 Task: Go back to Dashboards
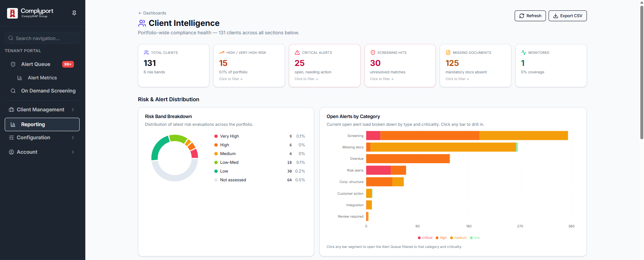click(x=152, y=13)
